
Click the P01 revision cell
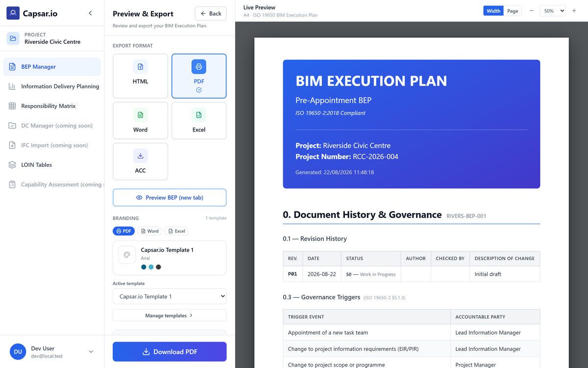[293, 274]
